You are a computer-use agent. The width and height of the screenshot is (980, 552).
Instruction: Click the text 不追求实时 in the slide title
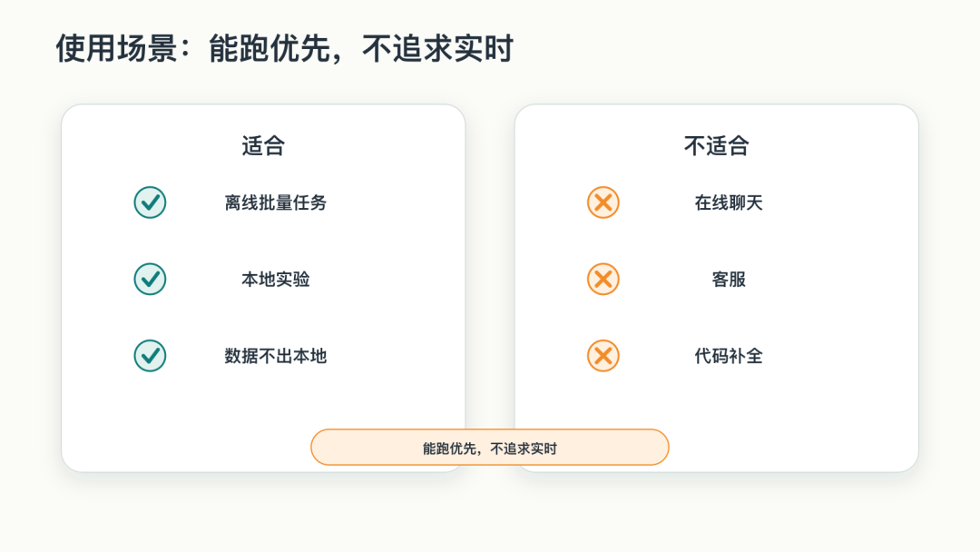(x=438, y=48)
